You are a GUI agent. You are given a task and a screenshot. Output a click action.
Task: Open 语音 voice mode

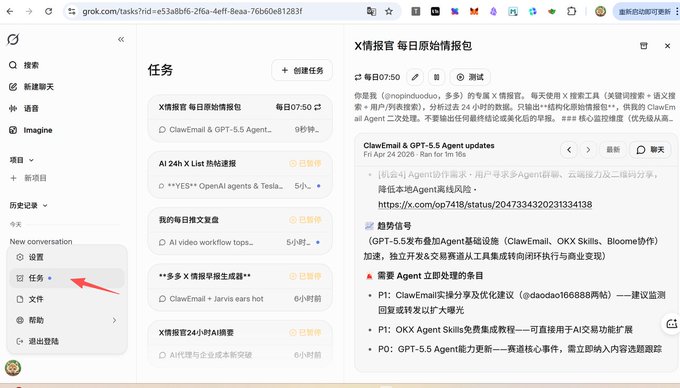[x=24, y=108]
